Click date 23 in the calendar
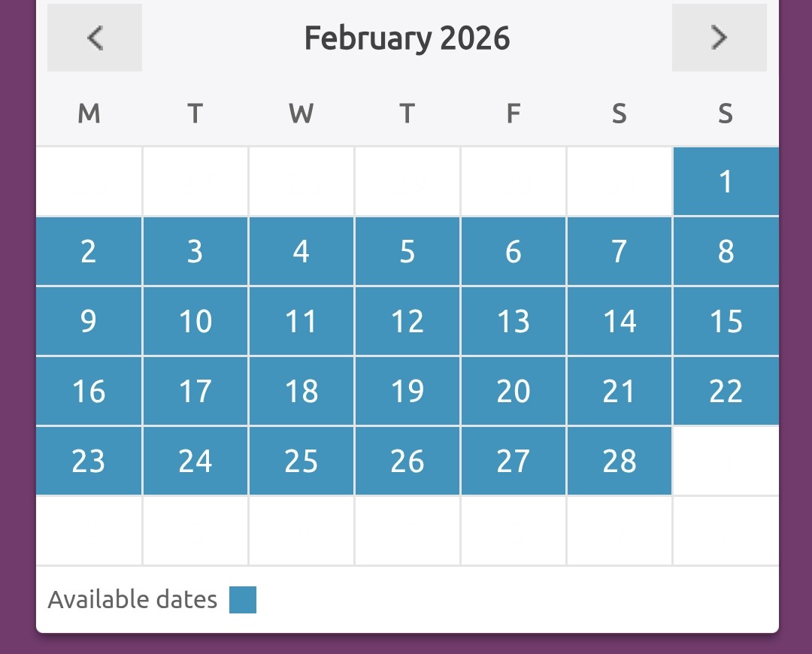 [89, 461]
